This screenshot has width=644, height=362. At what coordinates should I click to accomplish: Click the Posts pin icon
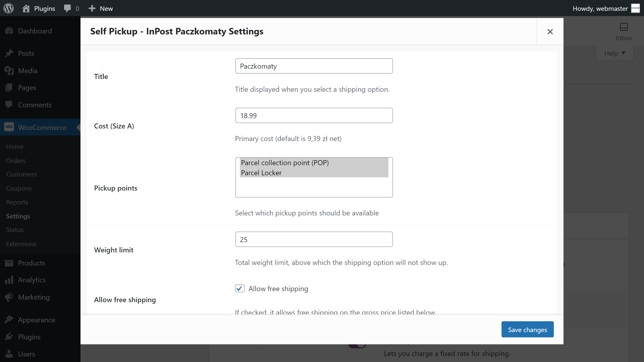click(x=9, y=53)
